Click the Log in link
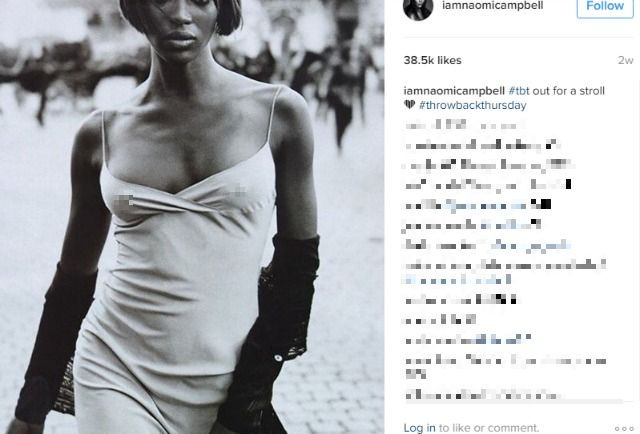The image size is (640, 434). pos(419,428)
